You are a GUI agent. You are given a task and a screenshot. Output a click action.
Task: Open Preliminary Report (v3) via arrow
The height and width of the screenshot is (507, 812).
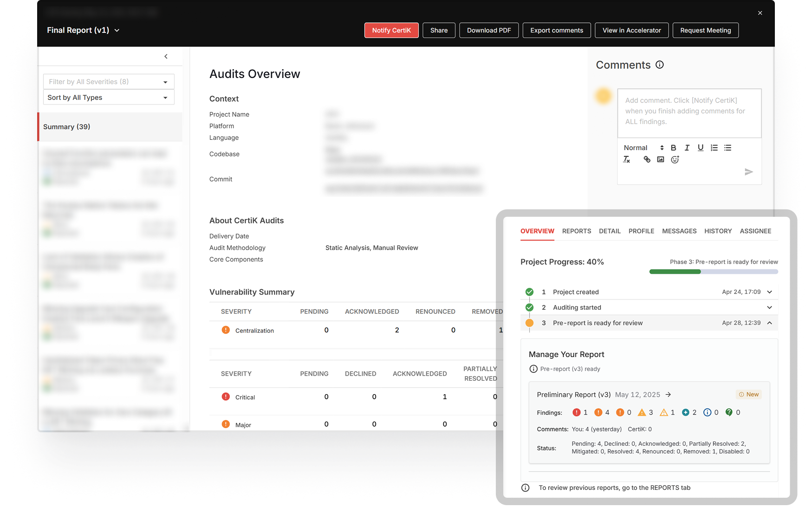(668, 395)
